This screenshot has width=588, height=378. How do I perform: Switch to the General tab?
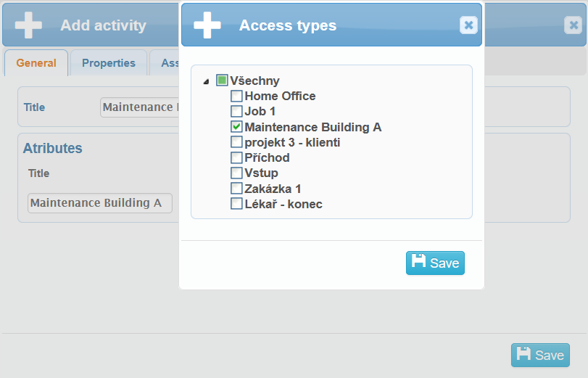coord(36,63)
